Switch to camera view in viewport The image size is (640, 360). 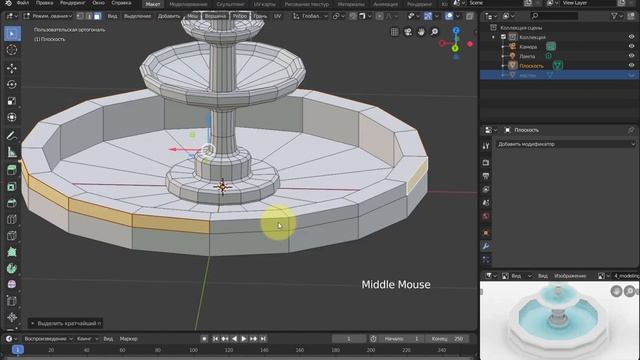pos(408,32)
